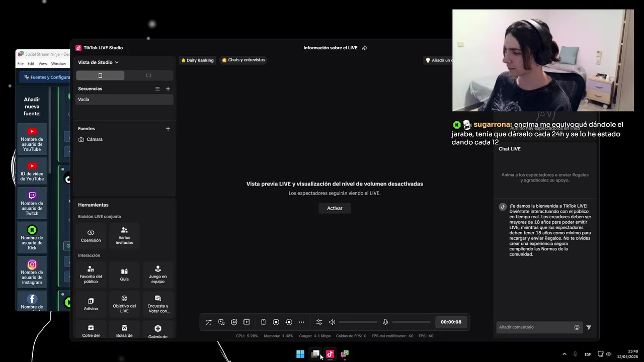The width and height of the screenshot is (644, 362).
Task: Adjust the microphone volume slider
Action: click(x=412, y=322)
